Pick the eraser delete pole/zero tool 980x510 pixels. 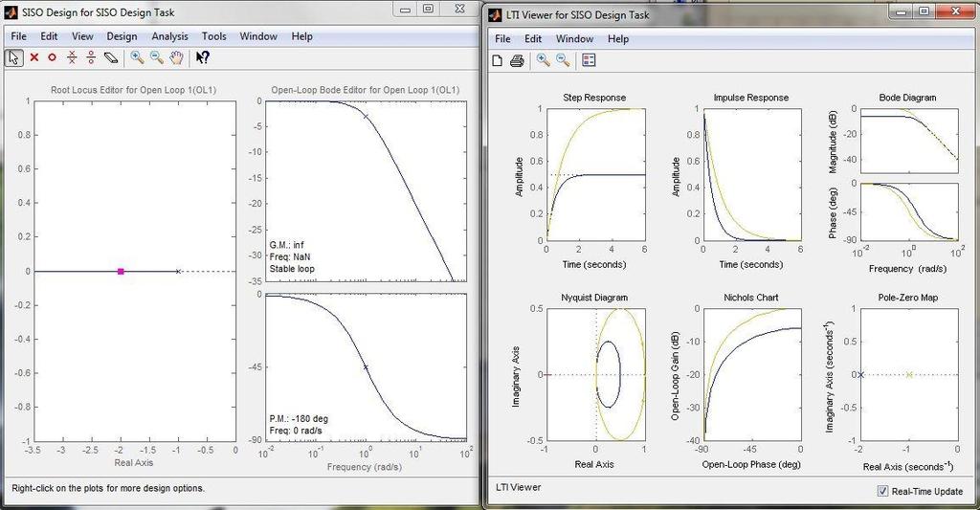coord(111,57)
